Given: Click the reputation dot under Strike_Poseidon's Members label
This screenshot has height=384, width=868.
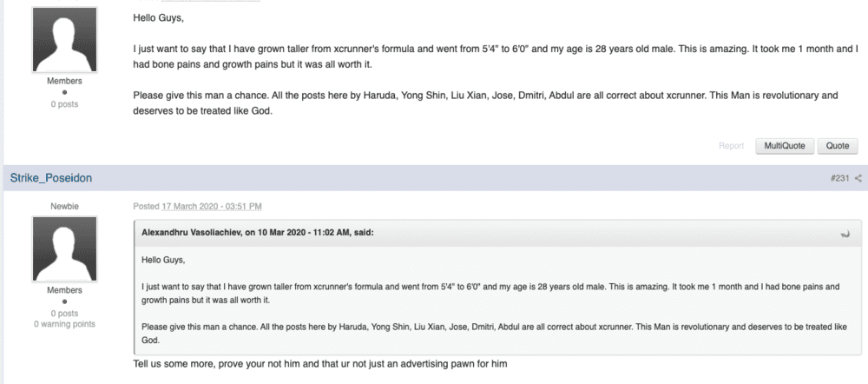Looking at the screenshot, I should click(65, 301).
